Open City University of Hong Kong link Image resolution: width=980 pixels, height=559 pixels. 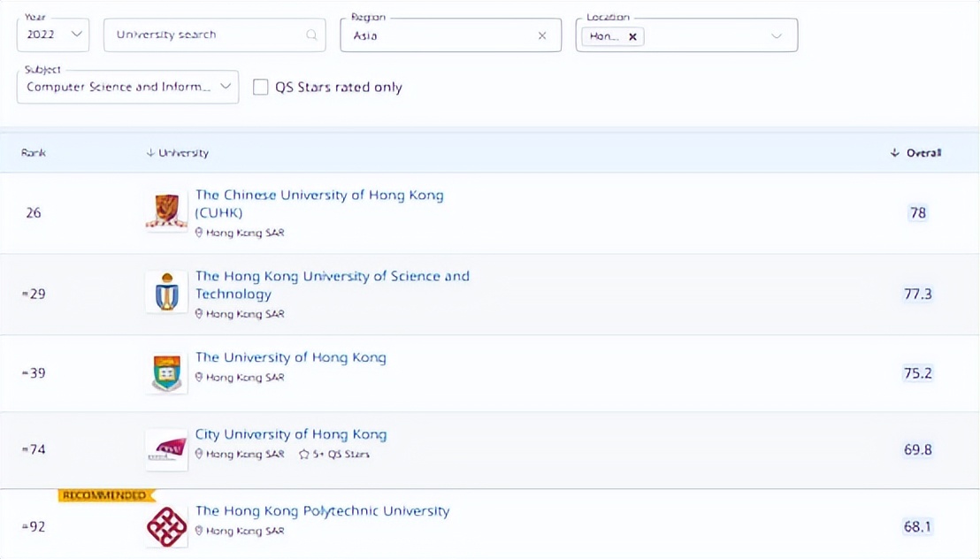(x=291, y=434)
